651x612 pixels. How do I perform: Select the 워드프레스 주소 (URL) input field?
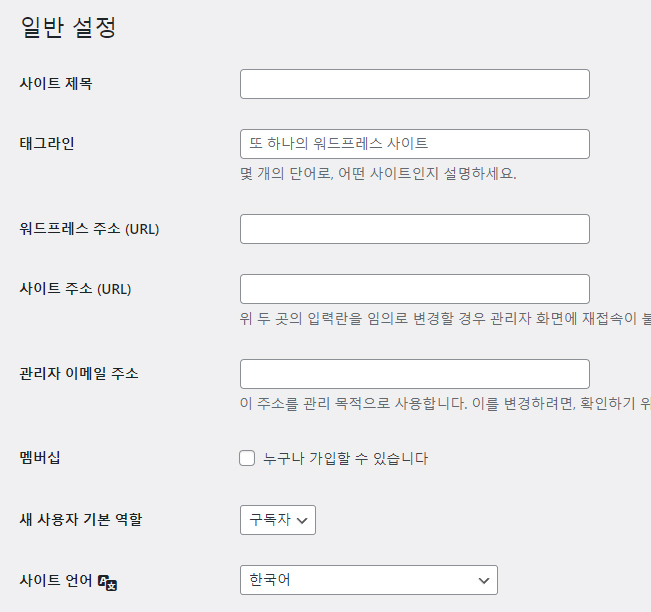[x=414, y=229]
